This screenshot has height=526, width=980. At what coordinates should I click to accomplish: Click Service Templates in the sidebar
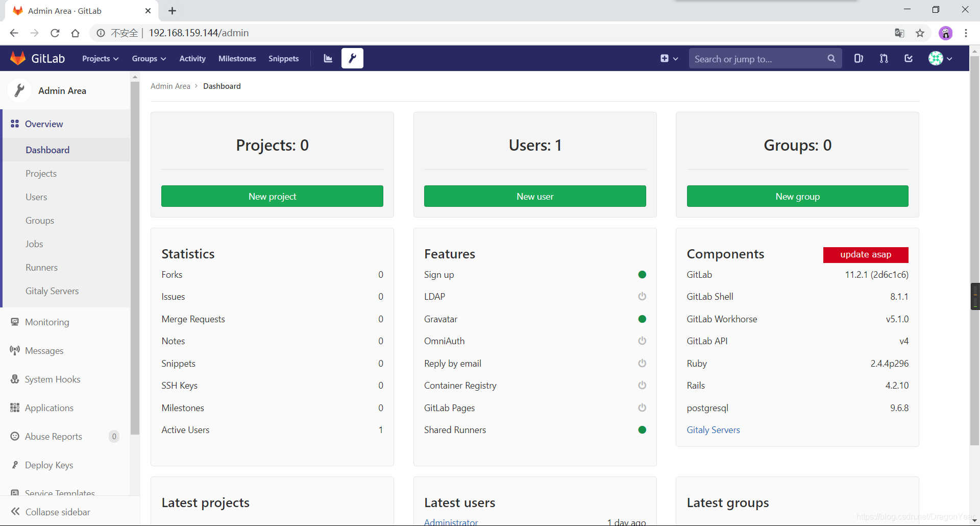pyautogui.click(x=60, y=493)
